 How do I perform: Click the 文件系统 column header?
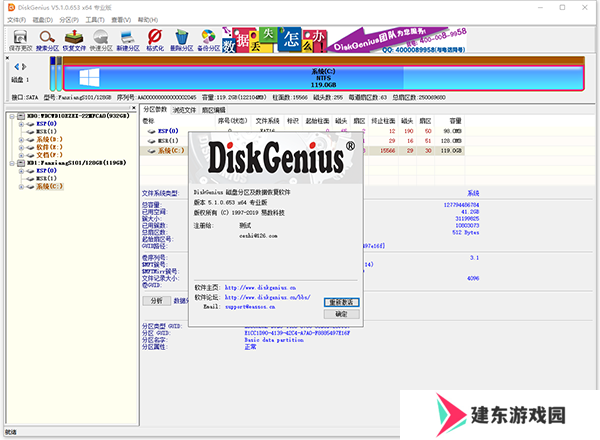coord(267,121)
